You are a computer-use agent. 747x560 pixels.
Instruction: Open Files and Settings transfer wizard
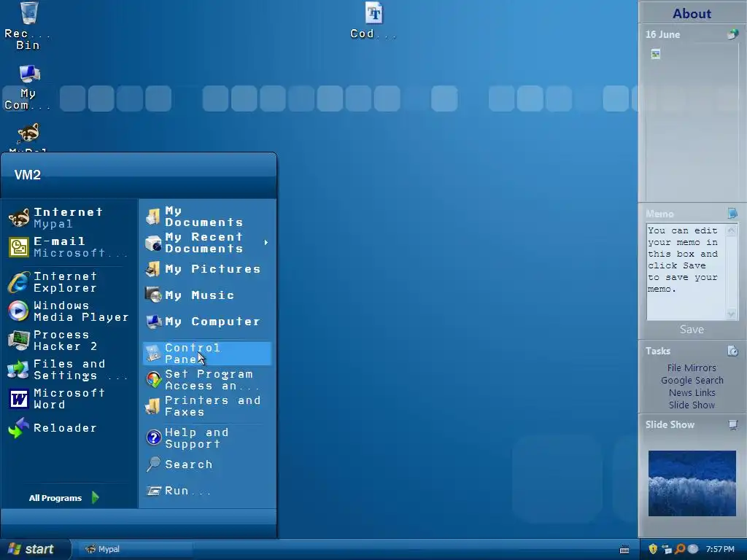pos(69,370)
